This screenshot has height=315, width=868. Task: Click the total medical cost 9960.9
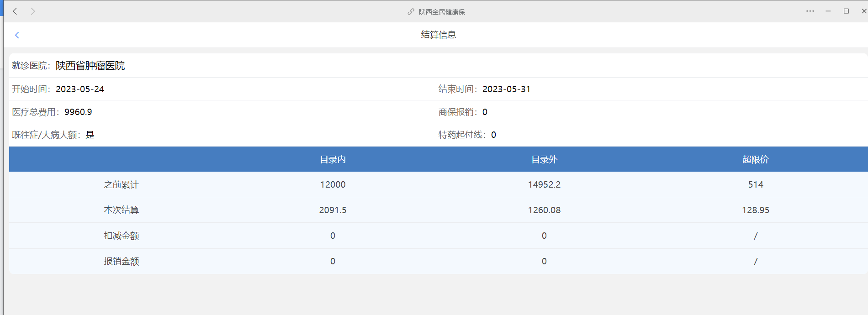78,112
